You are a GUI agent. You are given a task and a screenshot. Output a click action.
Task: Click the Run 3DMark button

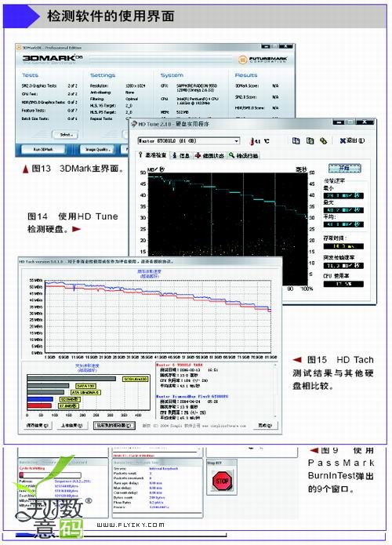tap(43, 149)
